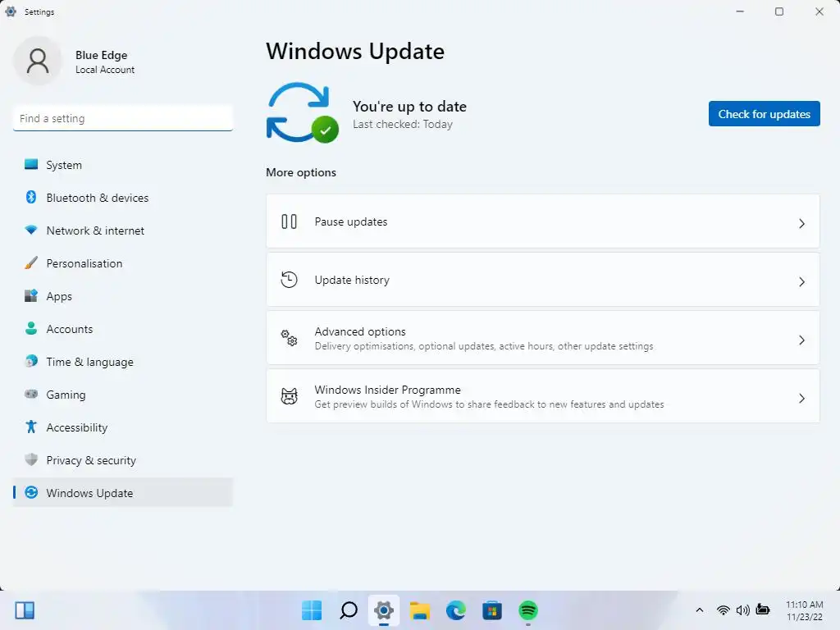840x630 pixels.
Task: Open Personalisation settings page
Action: tap(84, 263)
